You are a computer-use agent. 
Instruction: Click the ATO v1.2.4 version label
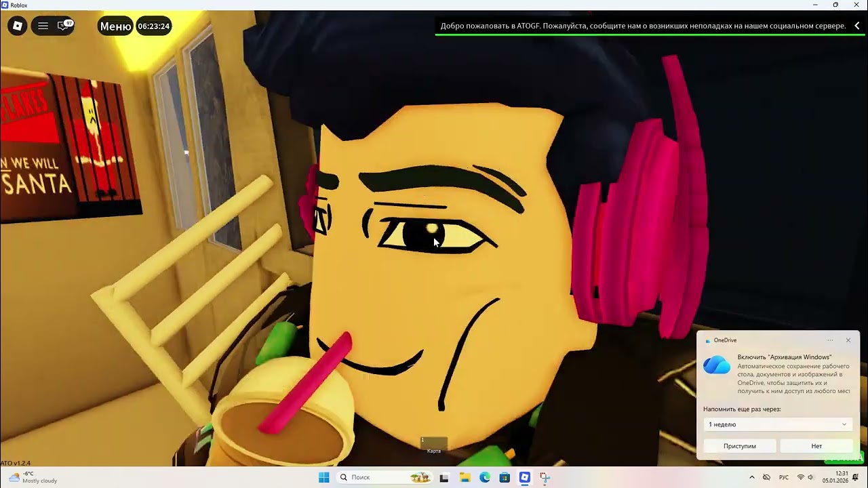16,463
